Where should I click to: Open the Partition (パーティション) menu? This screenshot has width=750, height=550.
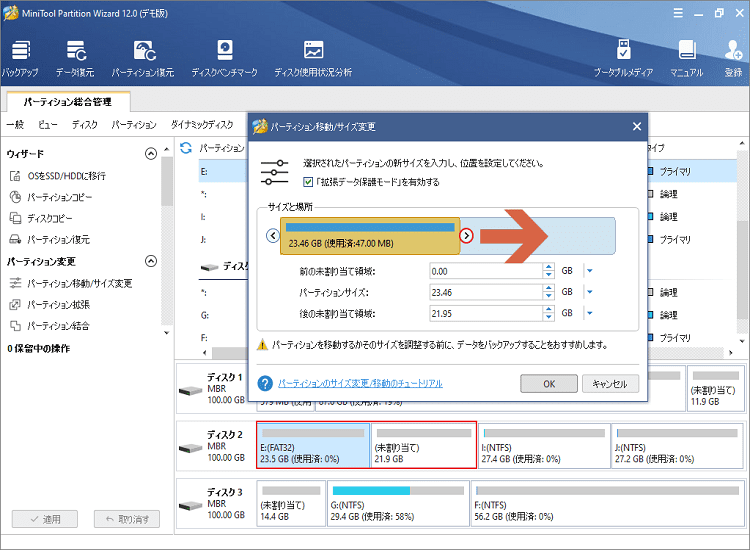click(134, 125)
